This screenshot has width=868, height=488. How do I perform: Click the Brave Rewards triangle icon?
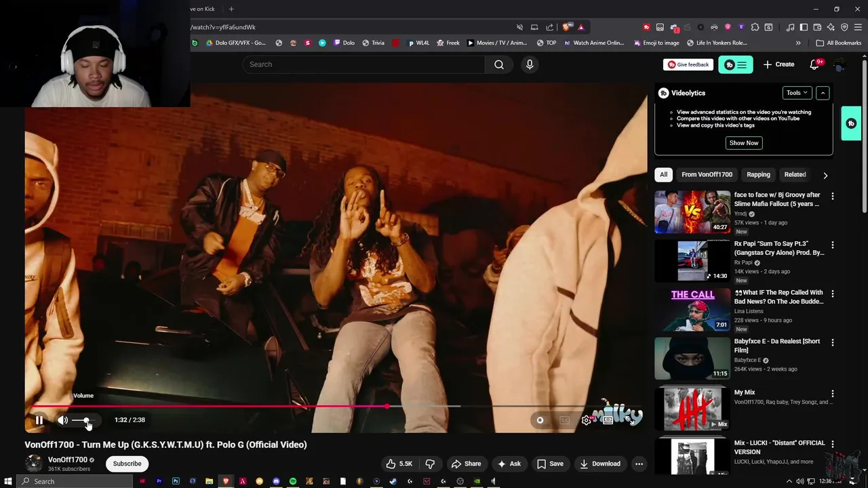(x=581, y=27)
